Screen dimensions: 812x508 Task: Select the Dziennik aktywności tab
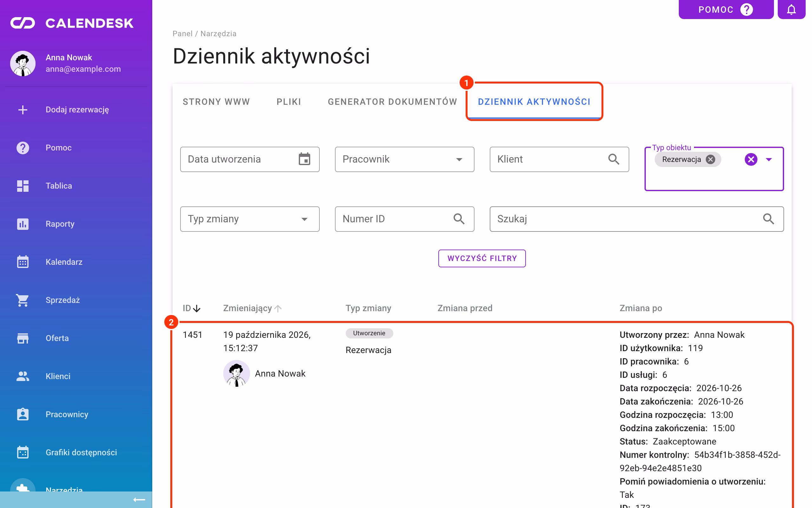click(534, 102)
